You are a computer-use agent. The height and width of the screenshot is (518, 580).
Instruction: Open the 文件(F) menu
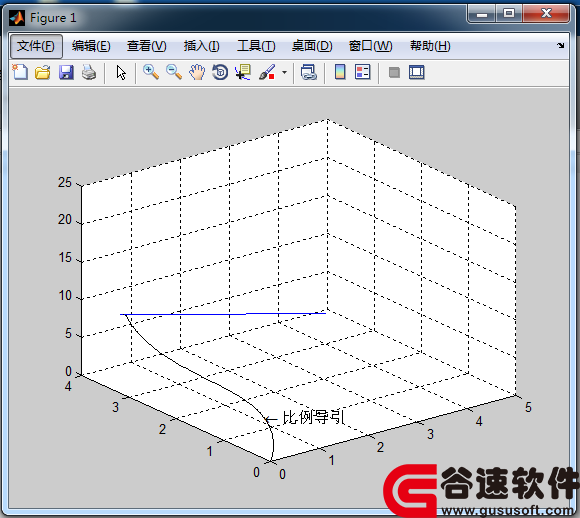(x=36, y=46)
